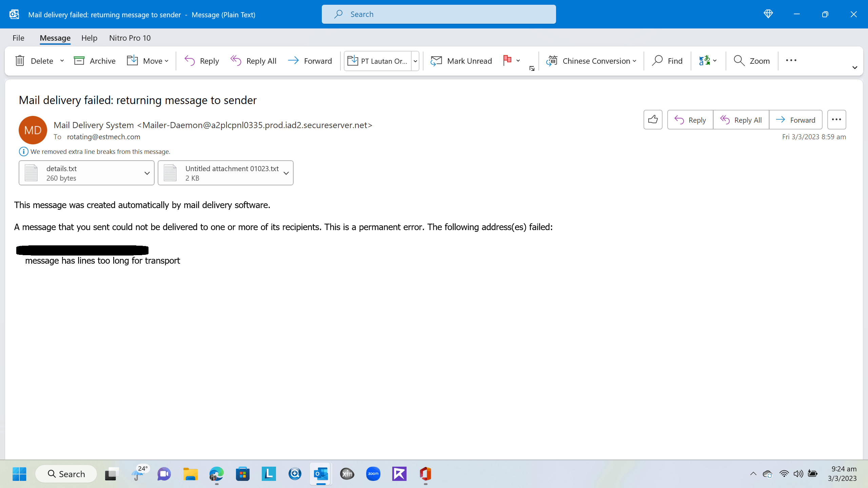Open Zoom app from the taskbar
This screenshot has height=488, width=868.
[373, 474]
